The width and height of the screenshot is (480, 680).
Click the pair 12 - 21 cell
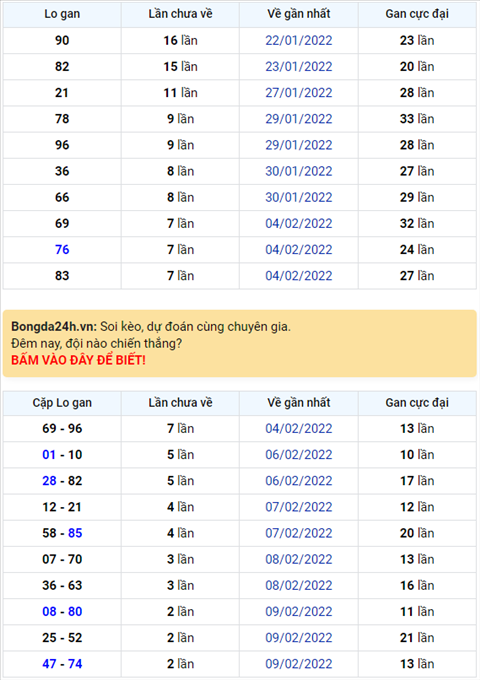click(62, 507)
